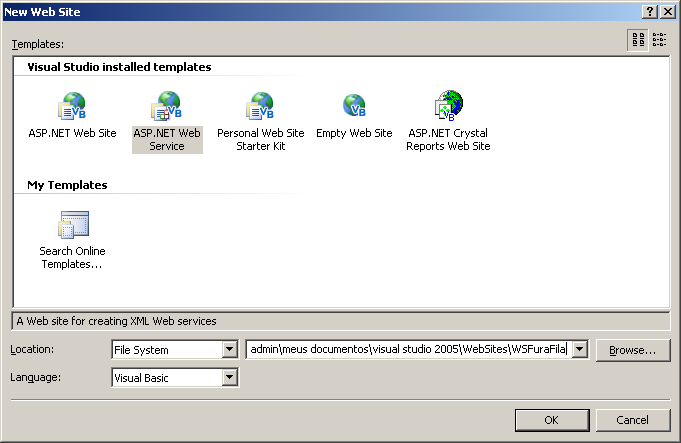Select the ASP.NET Web Site template icon
The width and height of the screenshot is (681, 443).
click(72, 106)
